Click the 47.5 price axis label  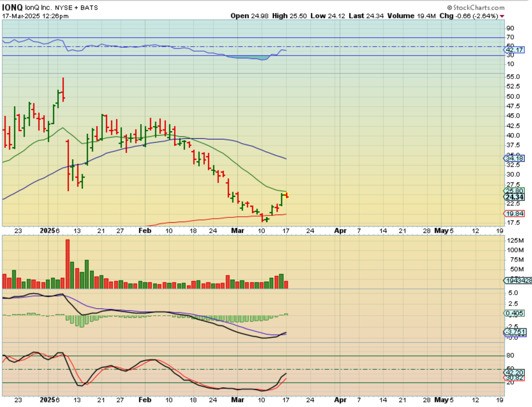click(x=513, y=106)
